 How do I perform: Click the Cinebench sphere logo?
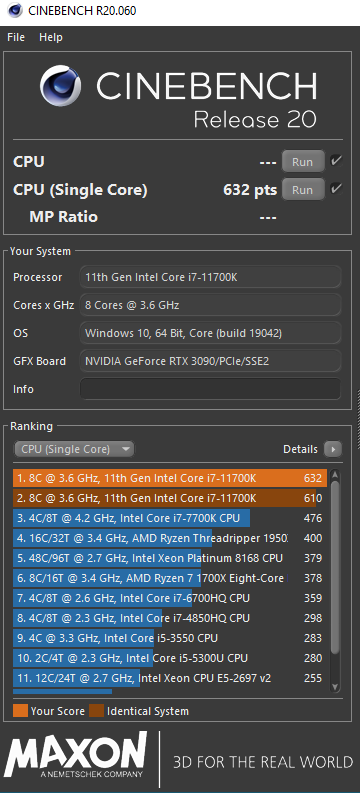coord(60,85)
